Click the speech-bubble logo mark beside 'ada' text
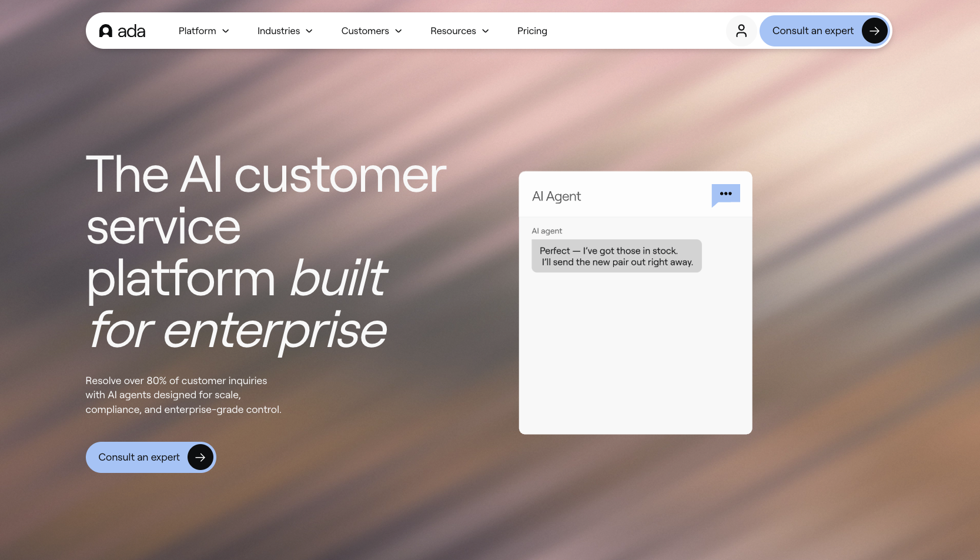This screenshot has height=560, width=980. (x=105, y=31)
